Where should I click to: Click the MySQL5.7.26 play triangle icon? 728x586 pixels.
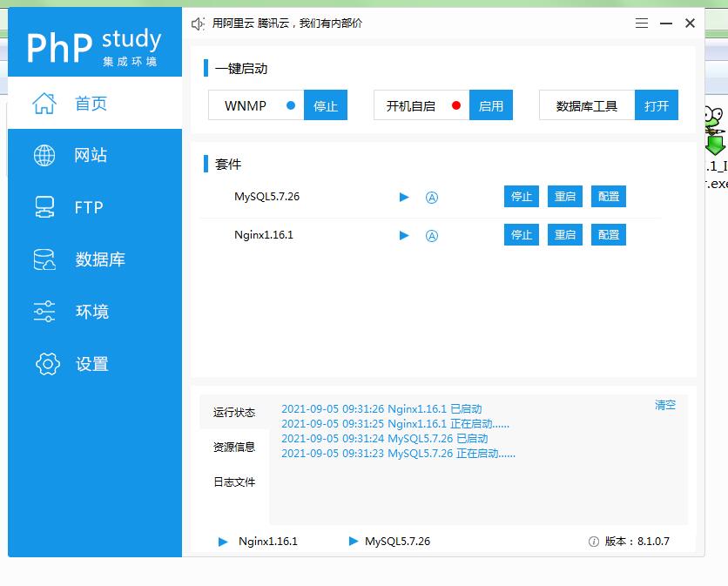(404, 197)
